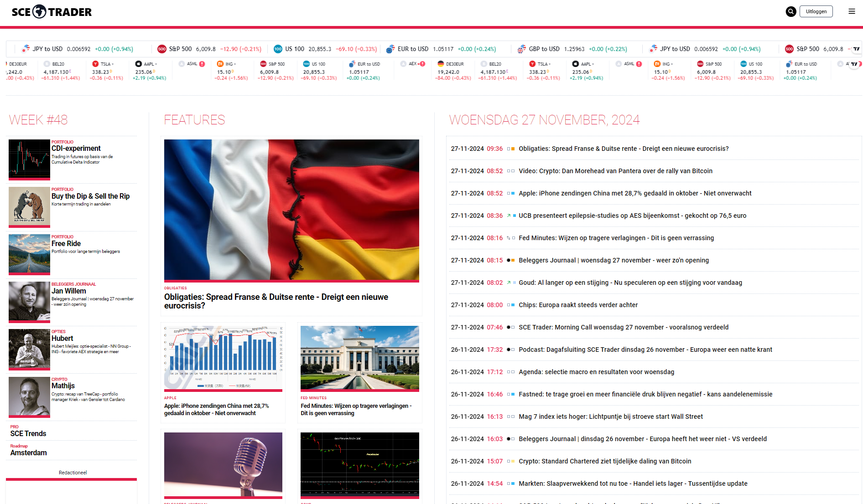The width and height of the screenshot is (863, 504).
Task: Click the AEX ticker warning icon
Action: 422,64
